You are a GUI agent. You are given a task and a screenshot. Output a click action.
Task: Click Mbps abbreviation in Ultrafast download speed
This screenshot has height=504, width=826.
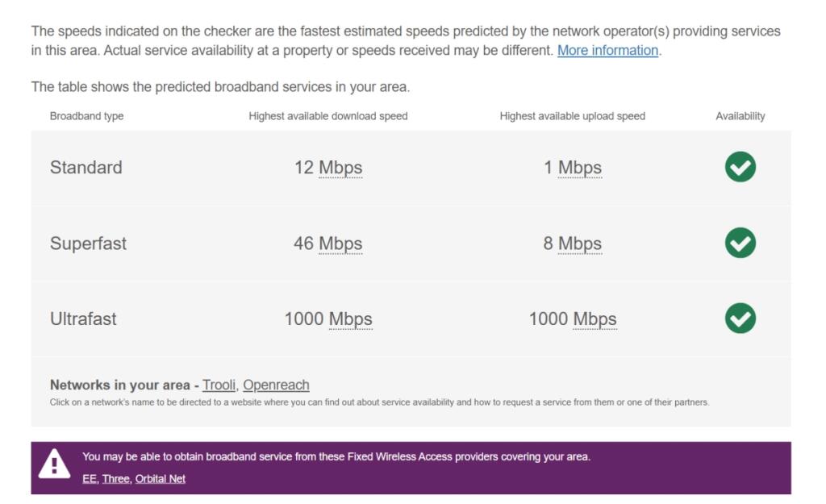(350, 319)
